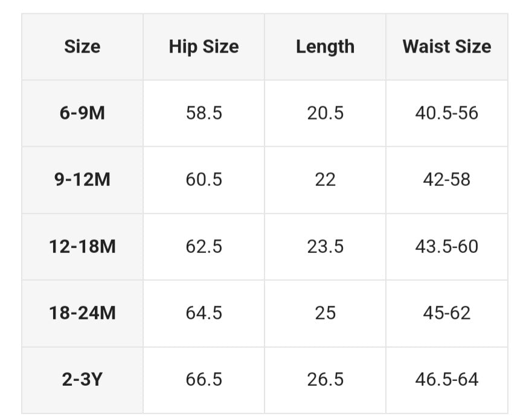Click the Length column header
Viewport: 532px width, 419px height.
click(x=325, y=47)
